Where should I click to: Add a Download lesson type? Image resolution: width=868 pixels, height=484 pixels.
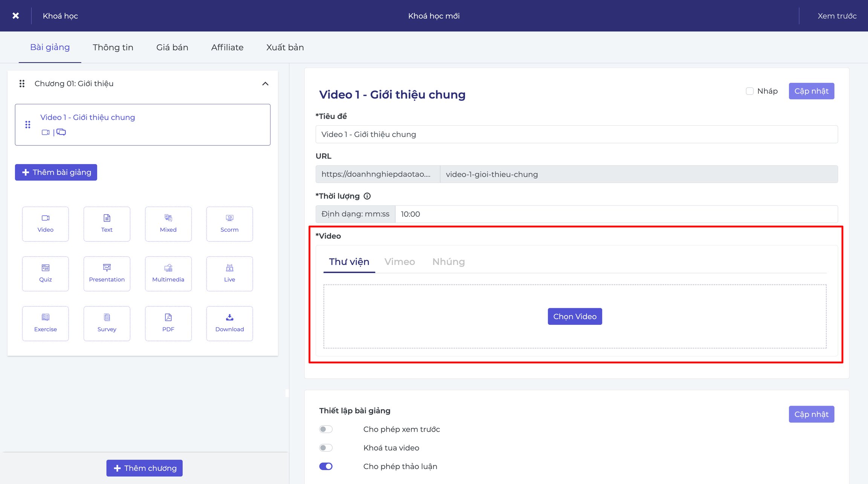(229, 323)
